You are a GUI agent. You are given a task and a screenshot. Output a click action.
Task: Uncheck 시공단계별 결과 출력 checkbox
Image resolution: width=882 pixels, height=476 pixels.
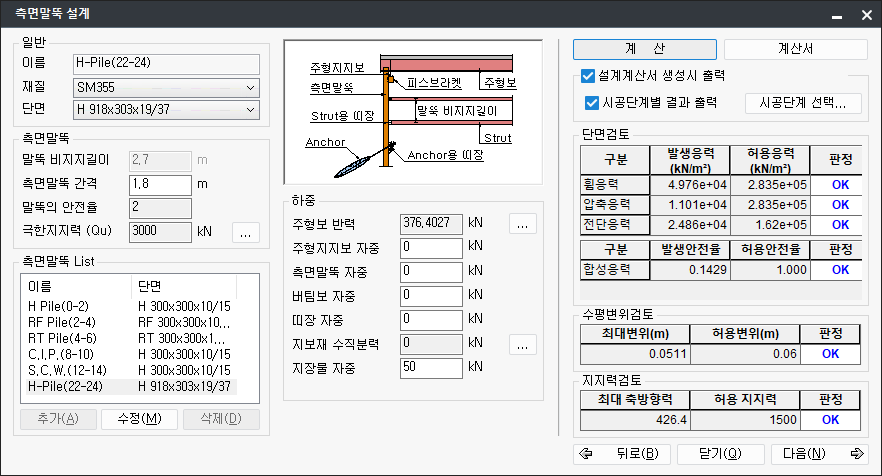pos(592,102)
